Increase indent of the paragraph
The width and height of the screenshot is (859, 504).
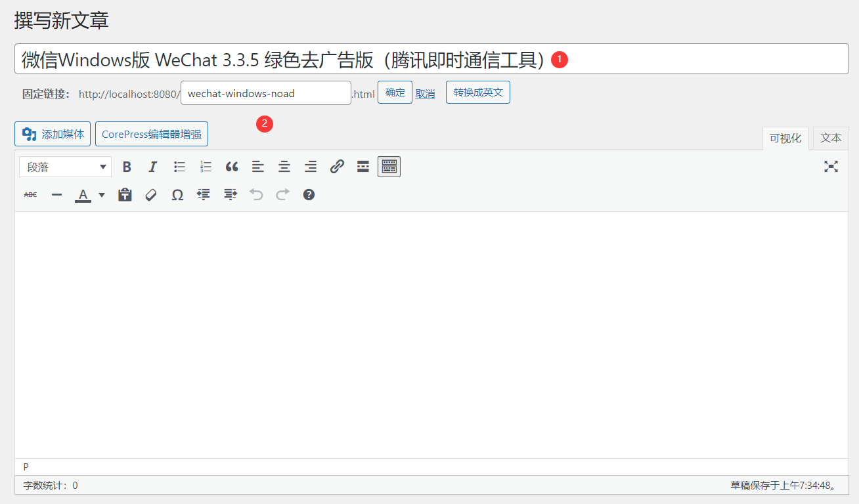point(230,194)
